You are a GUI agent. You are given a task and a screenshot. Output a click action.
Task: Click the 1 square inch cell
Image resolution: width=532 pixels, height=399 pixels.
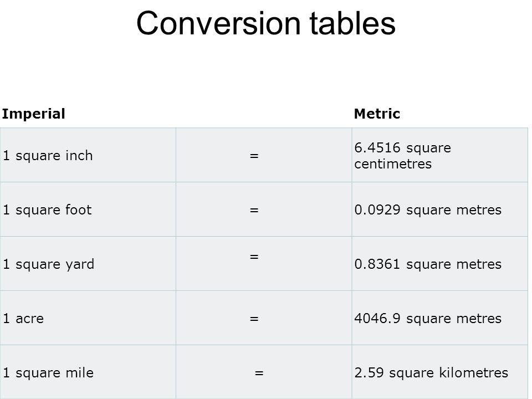[x=88, y=155]
